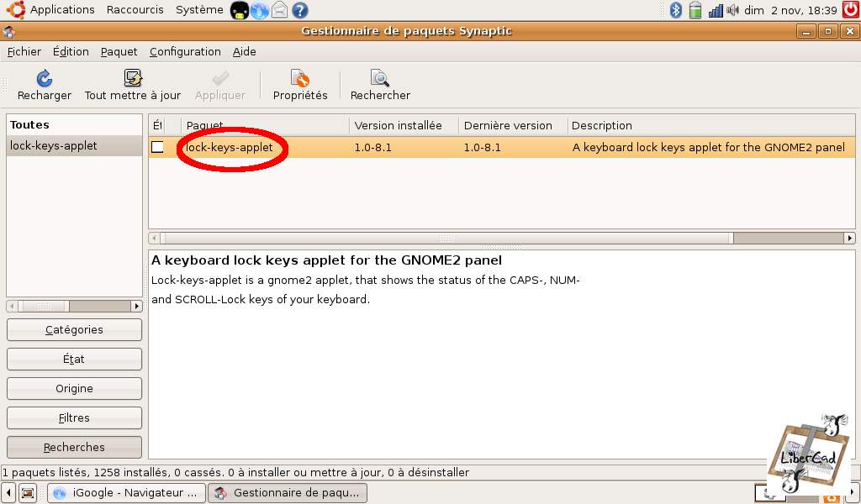Open the Fichier menu

click(24, 51)
